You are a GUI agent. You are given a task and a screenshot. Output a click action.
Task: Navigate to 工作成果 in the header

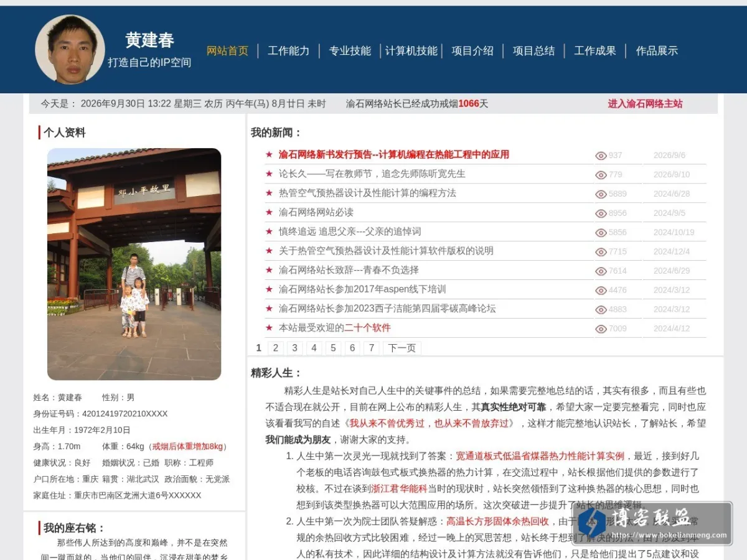[x=595, y=51]
